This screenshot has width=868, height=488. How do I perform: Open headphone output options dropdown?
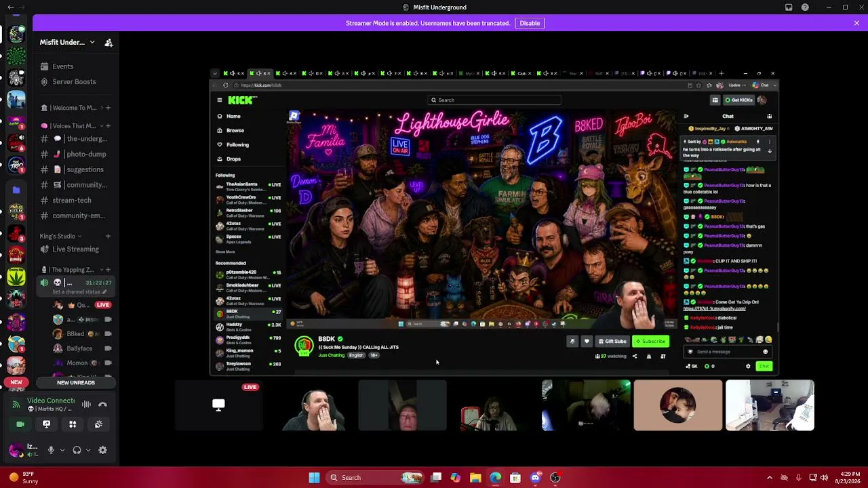(x=87, y=450)
